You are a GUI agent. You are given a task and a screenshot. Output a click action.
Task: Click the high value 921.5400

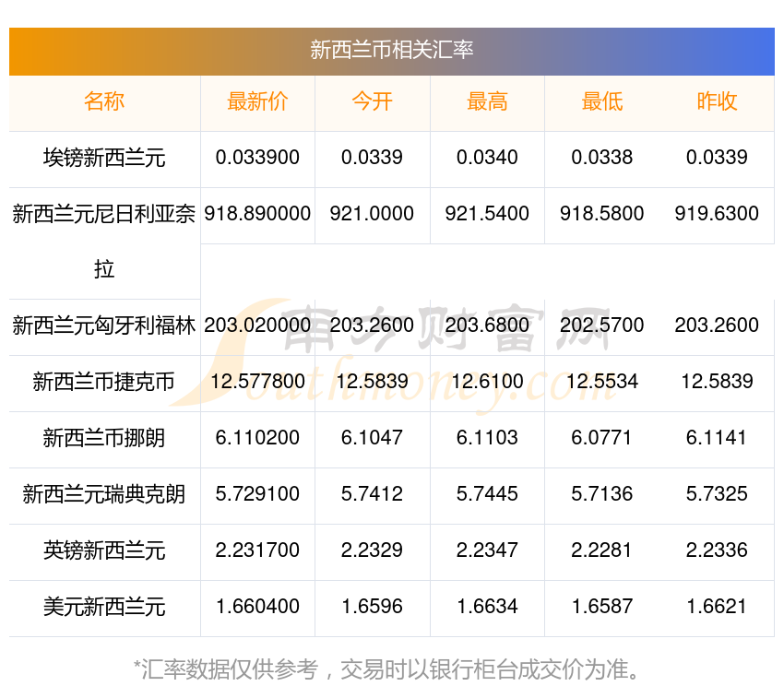(487, 214)
